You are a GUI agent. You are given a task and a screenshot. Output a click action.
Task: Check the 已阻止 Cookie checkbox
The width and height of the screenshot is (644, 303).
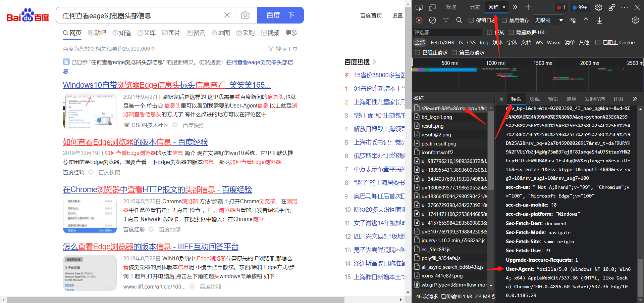tap(598, 43)
